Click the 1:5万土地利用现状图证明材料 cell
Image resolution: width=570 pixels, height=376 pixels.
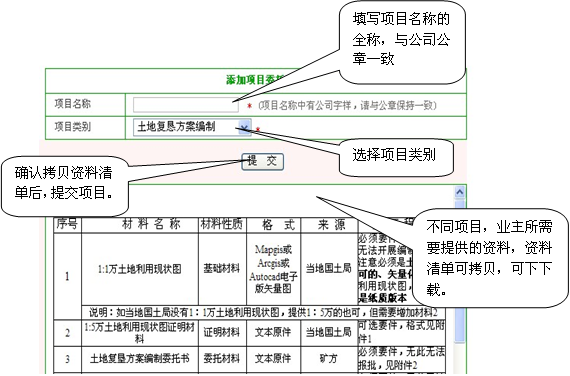click(x=140, y=332)
